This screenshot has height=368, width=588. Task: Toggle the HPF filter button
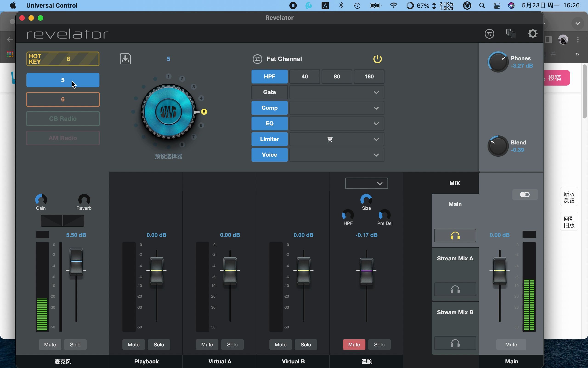269,76
